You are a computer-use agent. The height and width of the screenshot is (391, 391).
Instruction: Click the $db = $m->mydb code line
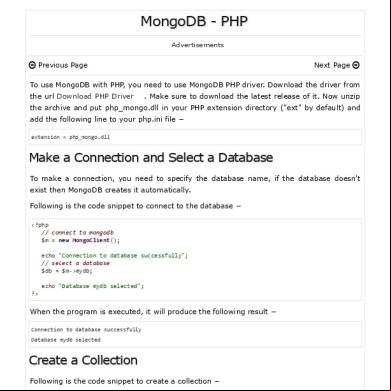coord(67,271)
